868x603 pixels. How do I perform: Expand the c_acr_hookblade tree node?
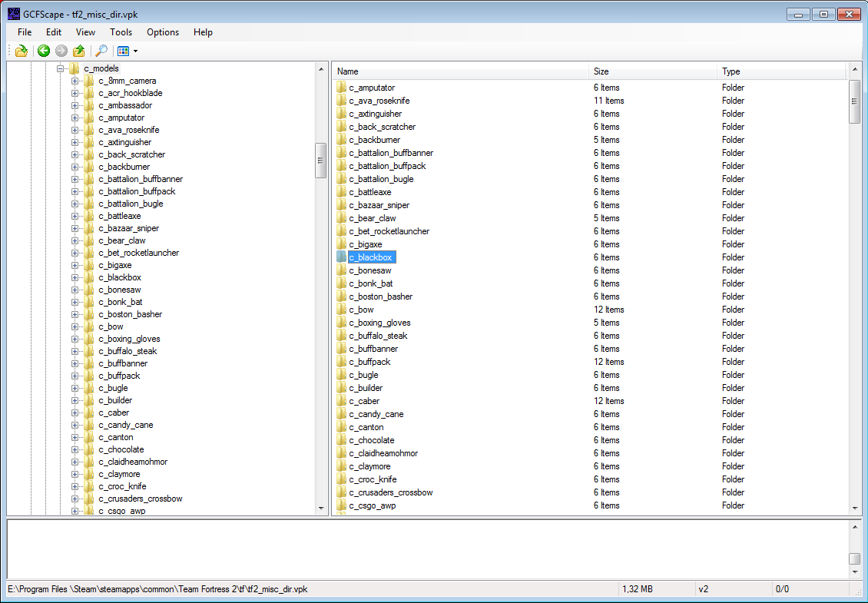pyautogui.click(x=75, y=93)
